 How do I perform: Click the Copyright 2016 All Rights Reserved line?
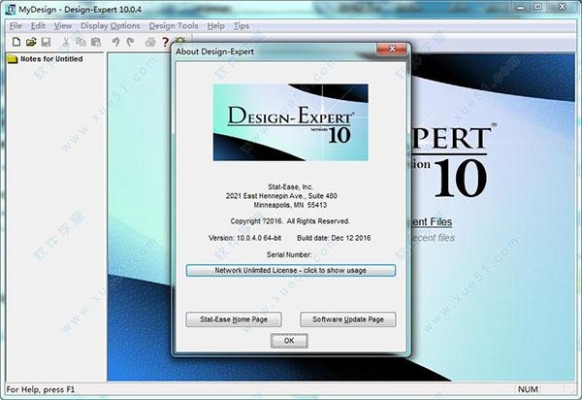[290, 221]
